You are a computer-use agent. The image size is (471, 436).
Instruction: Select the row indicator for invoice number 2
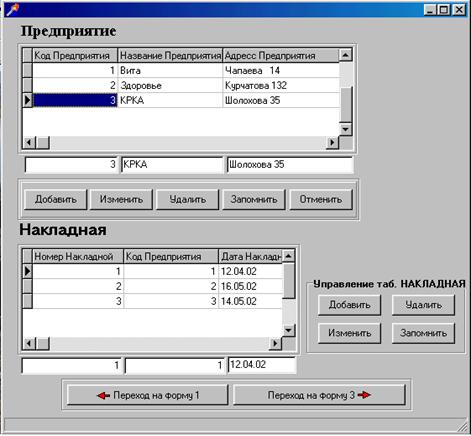(27, 286)
